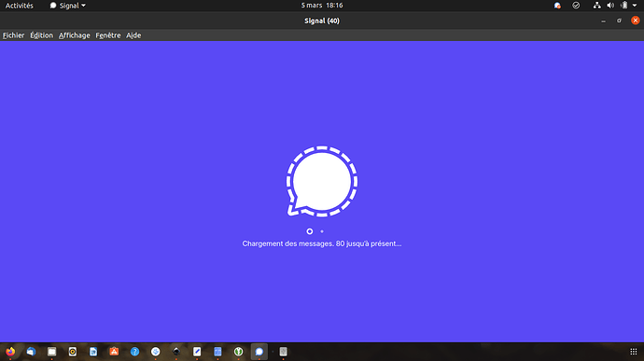Launch Rhythmbox music player from dock
Image resolution: width=644 pixels, height=361 pixels.
point(72,352)
